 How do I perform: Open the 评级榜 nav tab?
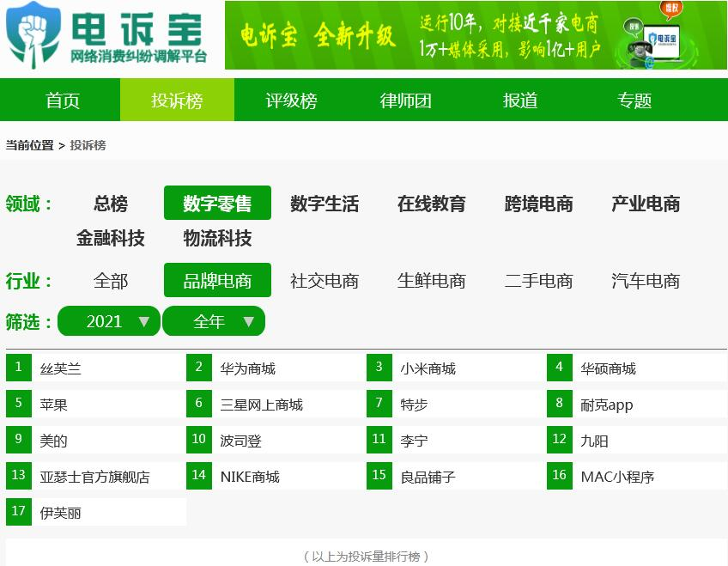(x=291, y=100)
